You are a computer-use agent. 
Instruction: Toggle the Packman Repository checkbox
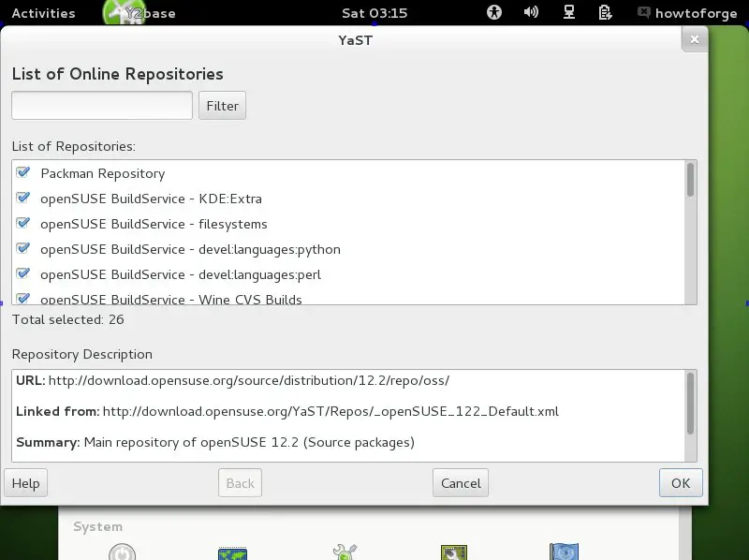click(x=22, y=172)
